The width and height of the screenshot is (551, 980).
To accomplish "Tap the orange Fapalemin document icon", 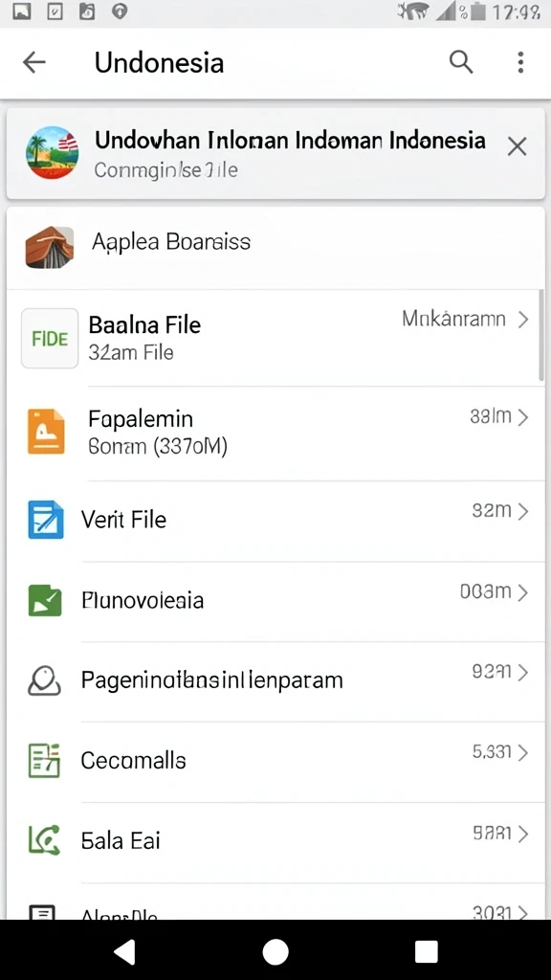I will click(x=46, y=432).
